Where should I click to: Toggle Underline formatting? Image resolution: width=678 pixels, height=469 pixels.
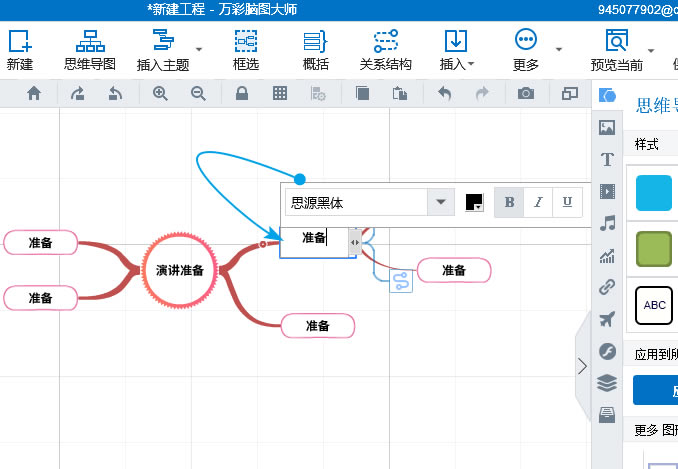pyautogui.click(x=567, y=202)
